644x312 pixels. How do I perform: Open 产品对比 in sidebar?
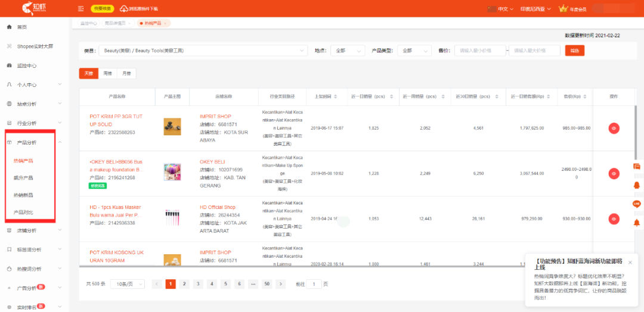click(23, 213)
